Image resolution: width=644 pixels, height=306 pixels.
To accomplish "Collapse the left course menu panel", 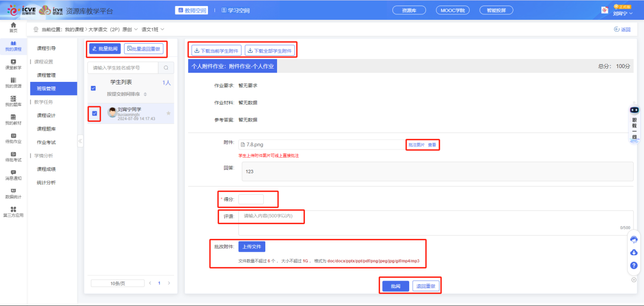I will point(80,141).
